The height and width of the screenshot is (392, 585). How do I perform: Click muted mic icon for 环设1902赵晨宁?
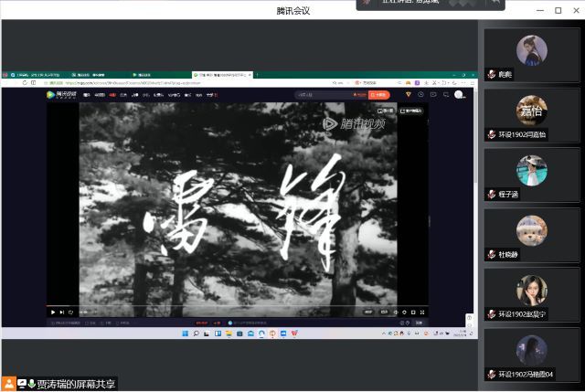coord(492,314)
